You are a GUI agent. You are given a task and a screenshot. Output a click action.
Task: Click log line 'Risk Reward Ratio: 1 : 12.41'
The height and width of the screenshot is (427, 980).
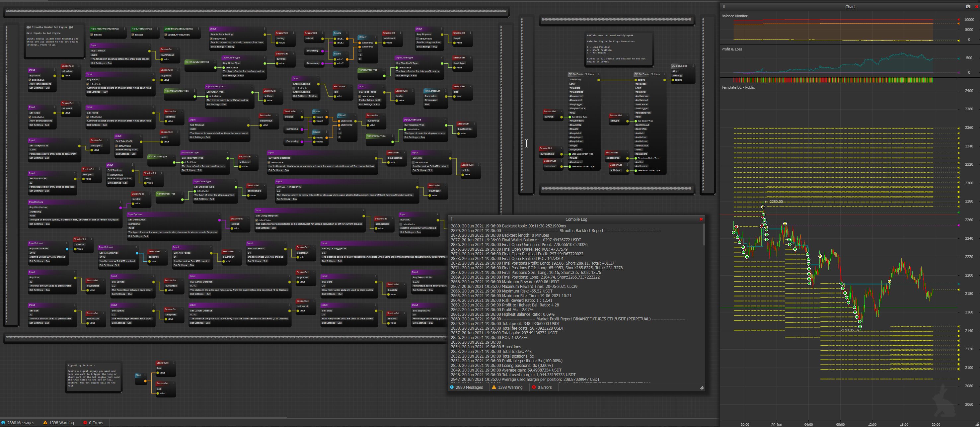527,300
